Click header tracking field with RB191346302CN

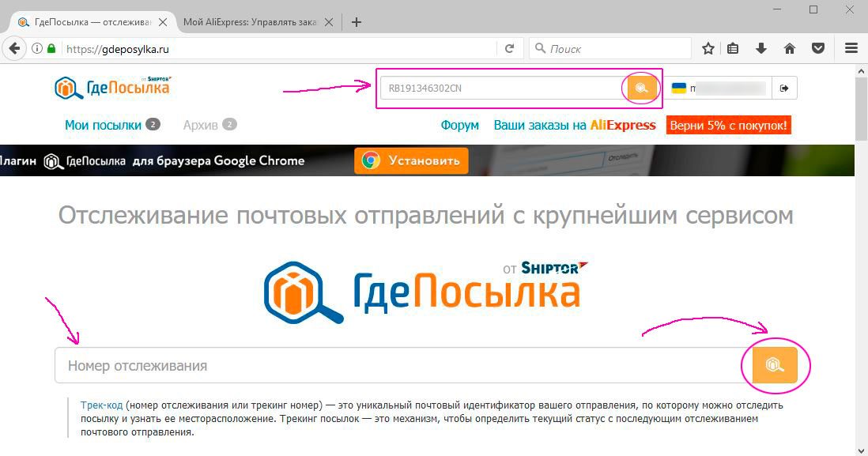(503, 88)
